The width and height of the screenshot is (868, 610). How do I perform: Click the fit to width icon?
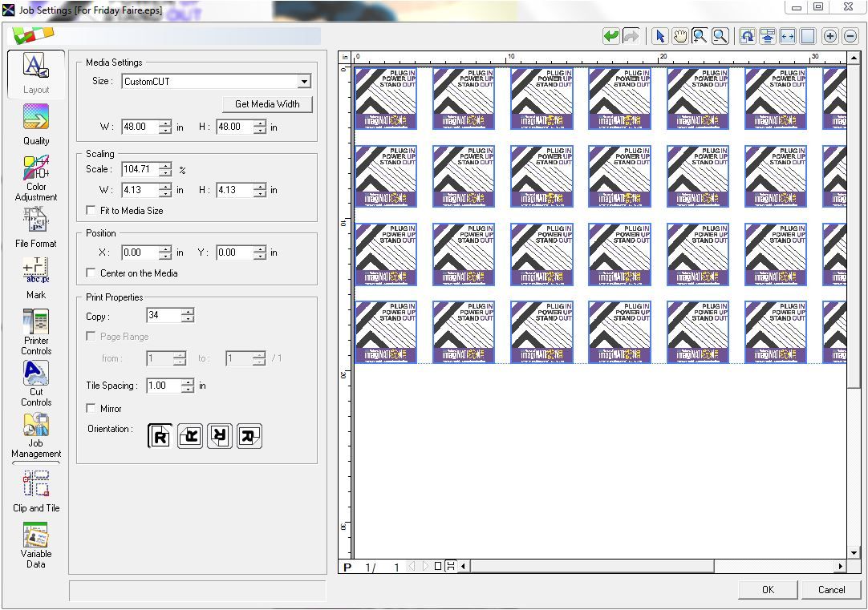[787, 37]
